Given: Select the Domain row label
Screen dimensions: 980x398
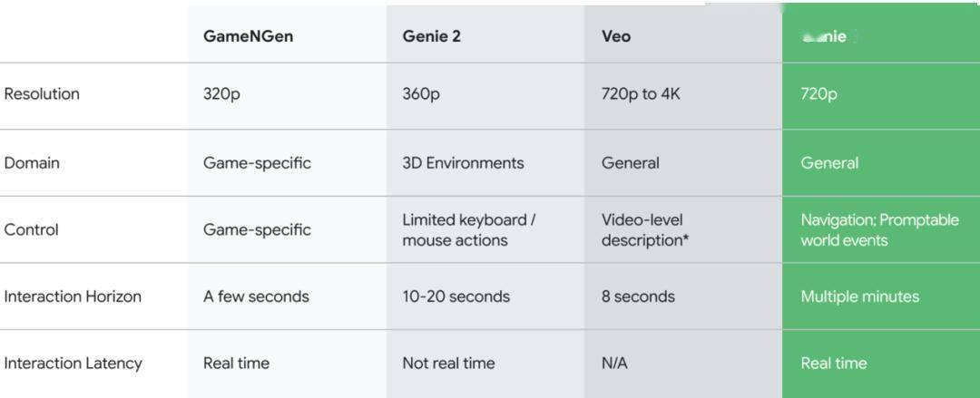Looking at the screenshot, I should point(33,163).
